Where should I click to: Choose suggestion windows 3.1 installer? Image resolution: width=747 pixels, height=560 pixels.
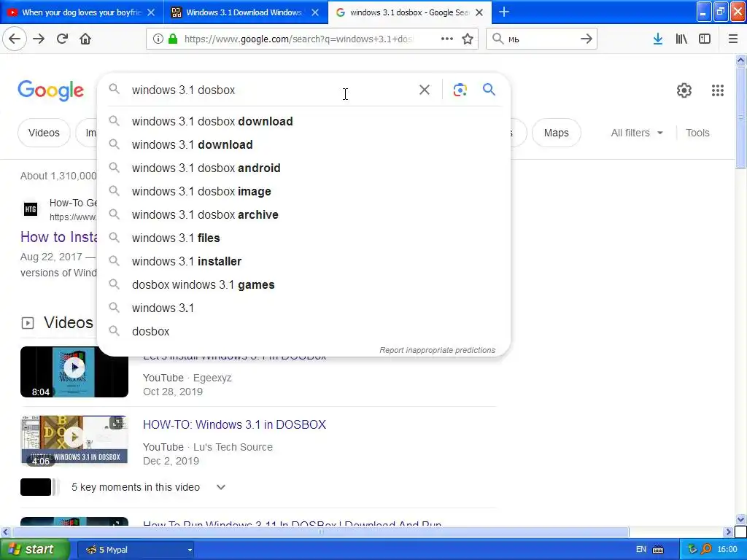pos(303,262)
